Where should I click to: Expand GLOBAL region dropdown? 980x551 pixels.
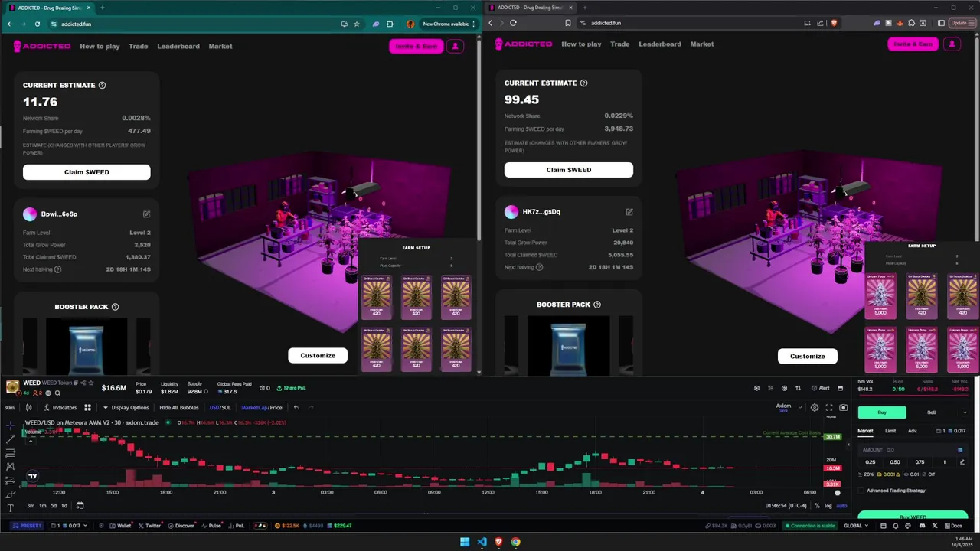tap(856, 526)
